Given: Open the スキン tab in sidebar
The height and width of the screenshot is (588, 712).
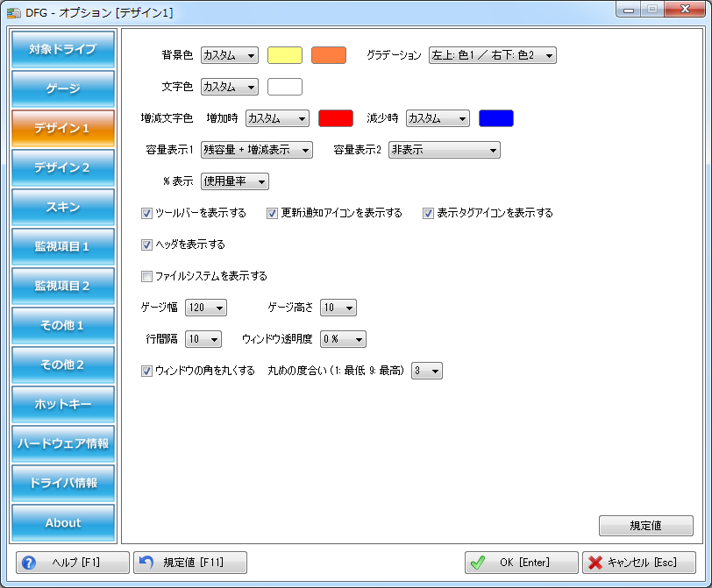Looking at the screenshot, I should tap(63, 207).
